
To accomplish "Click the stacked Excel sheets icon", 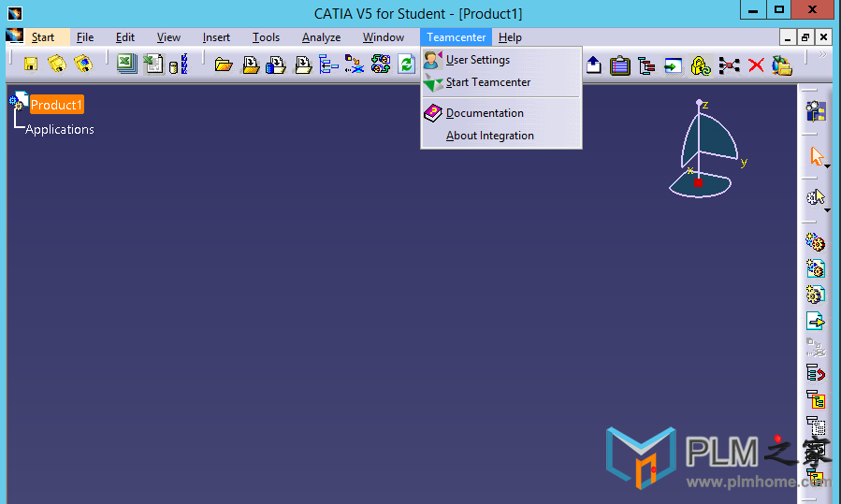I will pyautogui.click(x=127, y=64).
